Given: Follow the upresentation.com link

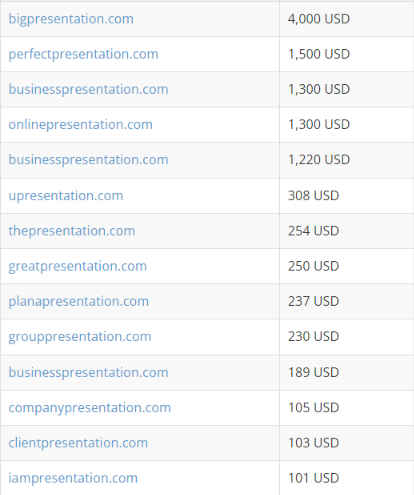Looking at the screenshot, I should (x=66, y=196).
